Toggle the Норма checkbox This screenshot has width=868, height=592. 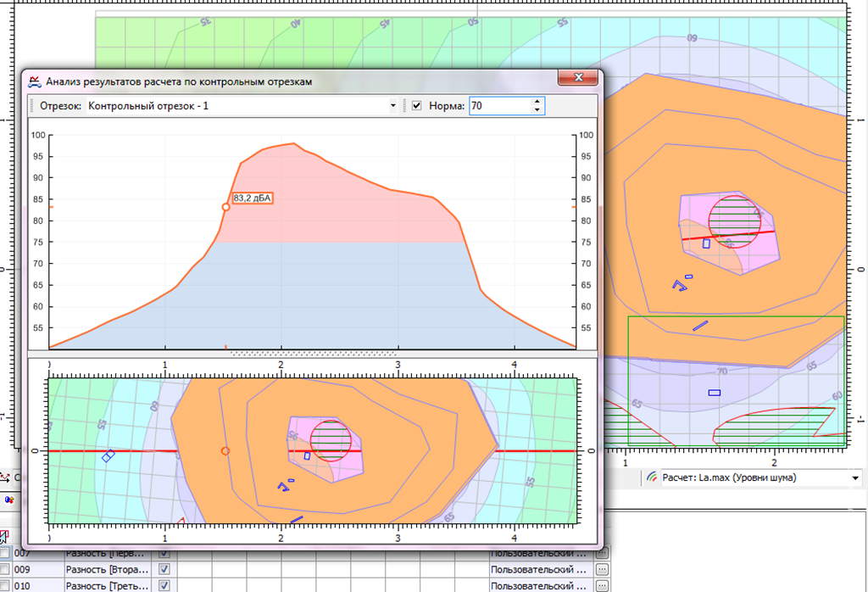pyautogui.click(x=416, y=106)
